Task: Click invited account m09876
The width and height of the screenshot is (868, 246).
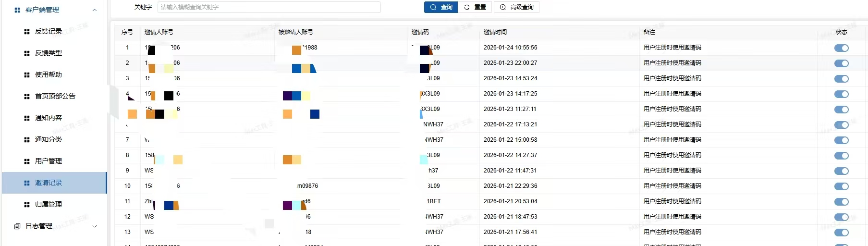Action: [x=307, y=186]
